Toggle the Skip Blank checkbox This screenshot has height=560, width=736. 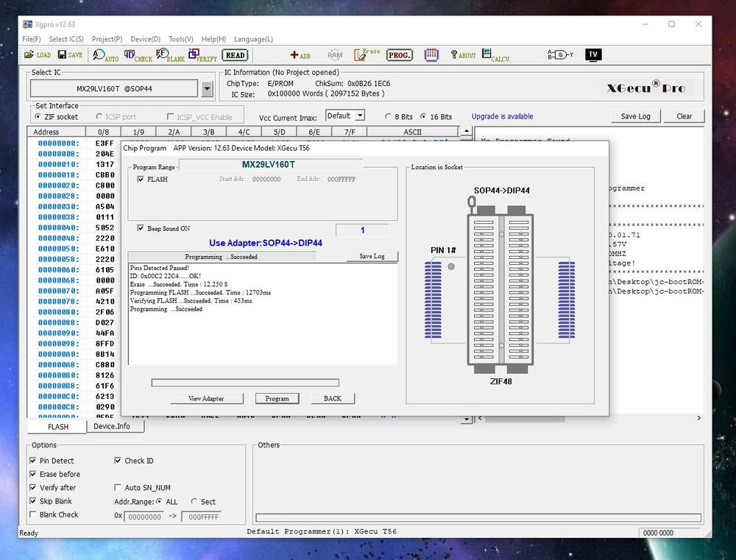pyautogui.click(x=33, y=501)
